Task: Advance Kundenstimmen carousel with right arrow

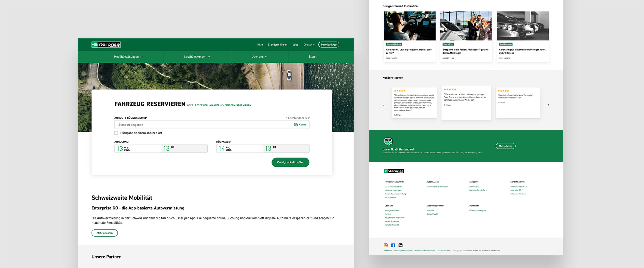Action: coord(549,105)
